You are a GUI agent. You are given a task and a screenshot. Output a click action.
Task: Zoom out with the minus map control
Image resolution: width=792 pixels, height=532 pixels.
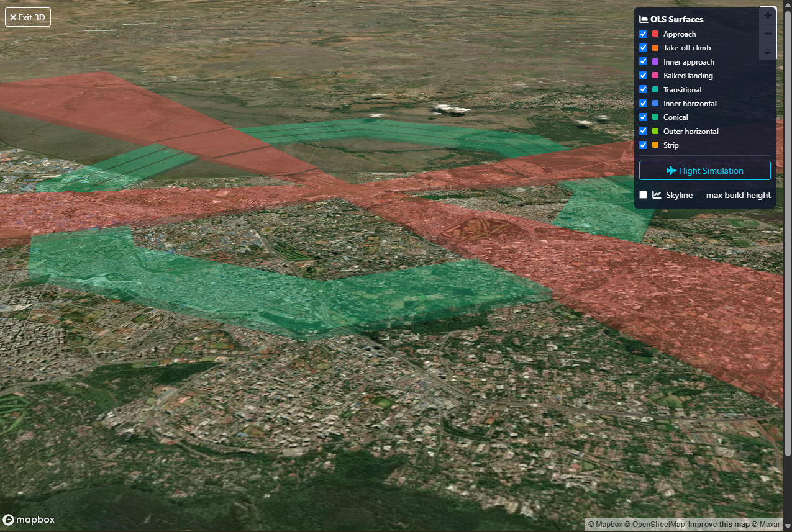tap(768, 34)
